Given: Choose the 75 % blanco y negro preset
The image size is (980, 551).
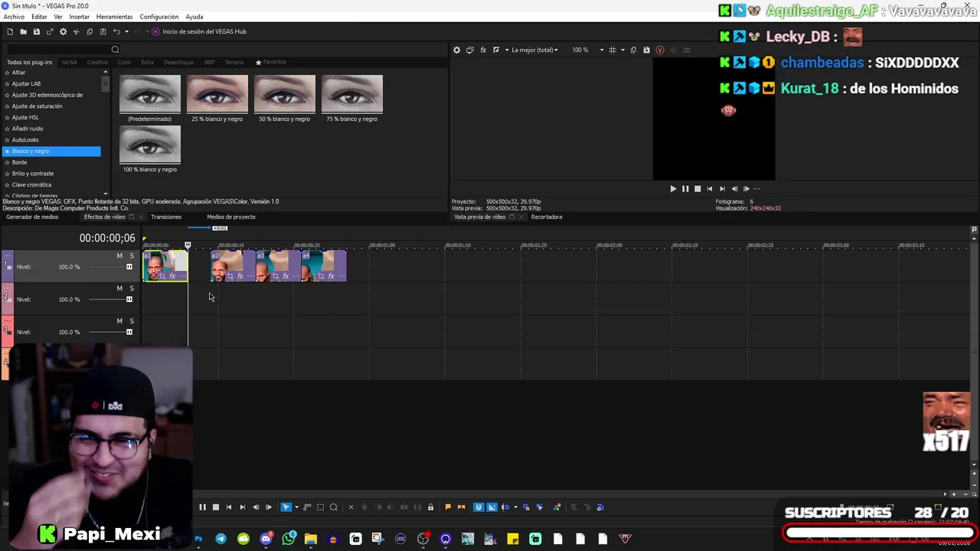Looking at the screenshot, I should coord(352,93).
